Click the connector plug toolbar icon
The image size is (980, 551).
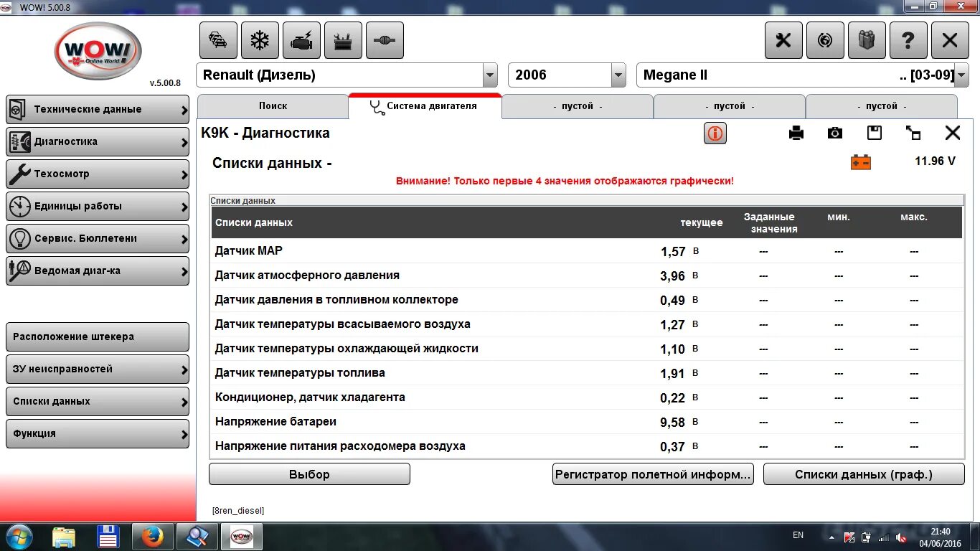[x=385, y=40]
